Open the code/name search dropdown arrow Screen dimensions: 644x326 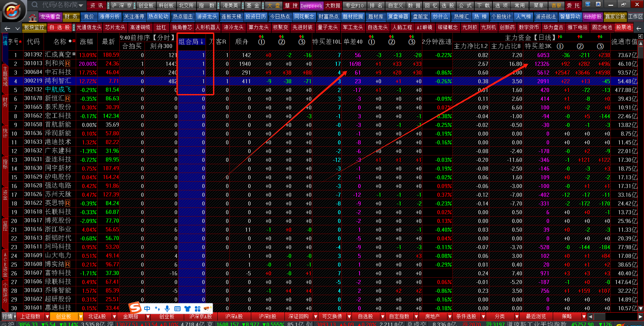pos(81,5)
